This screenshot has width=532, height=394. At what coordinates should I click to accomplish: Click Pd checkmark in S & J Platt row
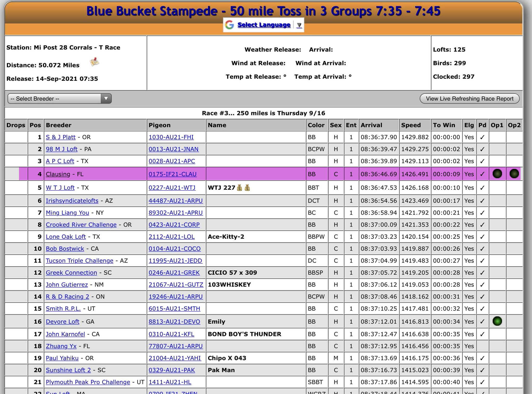pyautogui.click(x=482, y=137)
